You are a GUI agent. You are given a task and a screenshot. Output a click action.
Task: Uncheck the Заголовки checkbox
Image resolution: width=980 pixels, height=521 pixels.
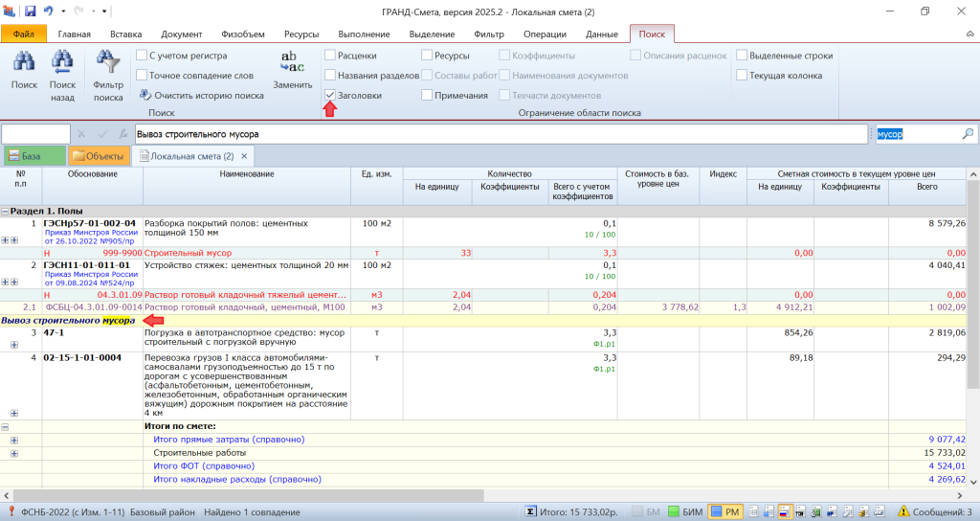coord(330,96)
